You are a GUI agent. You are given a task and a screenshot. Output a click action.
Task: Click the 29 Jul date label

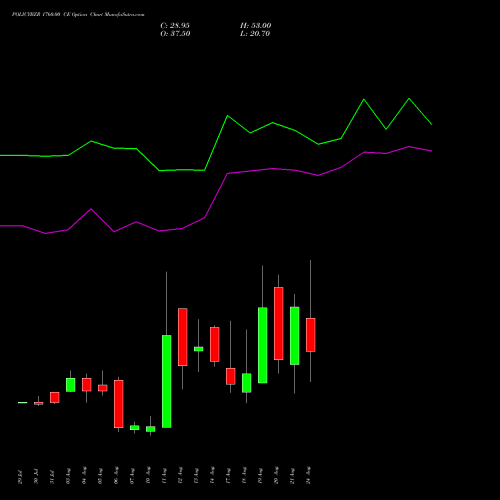pyautogui.click(x=20, y=477)
